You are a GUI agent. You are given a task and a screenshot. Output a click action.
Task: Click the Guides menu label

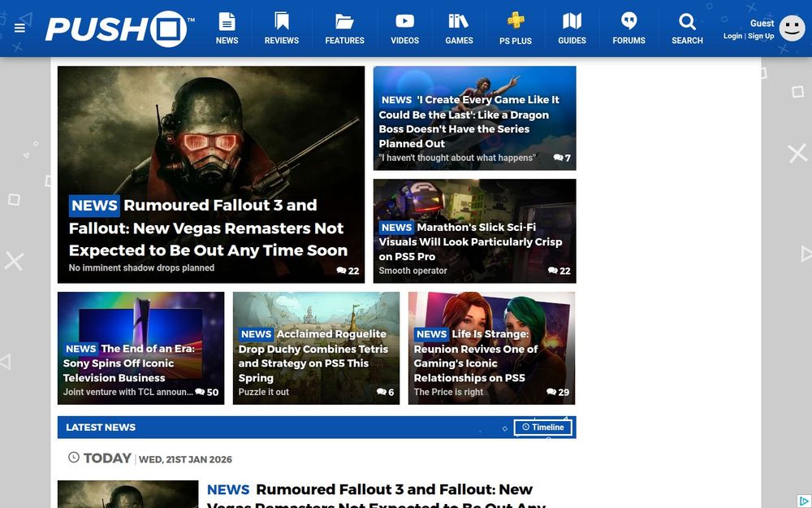tap(572, 41)
